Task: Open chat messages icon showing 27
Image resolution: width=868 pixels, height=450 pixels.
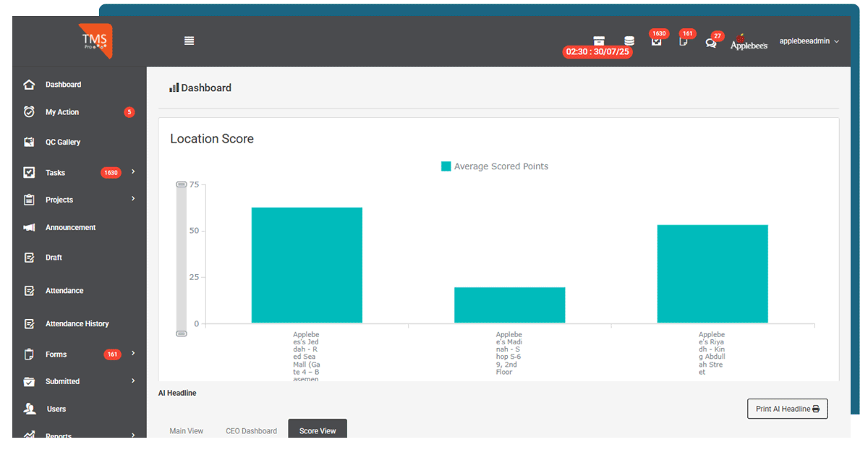Action: [x=711, y=43]
